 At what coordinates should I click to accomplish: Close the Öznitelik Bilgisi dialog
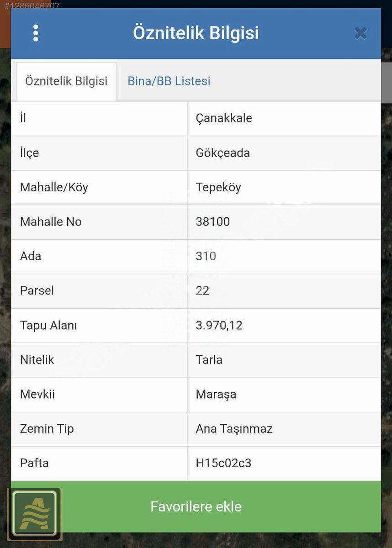[x=360, y=33]
